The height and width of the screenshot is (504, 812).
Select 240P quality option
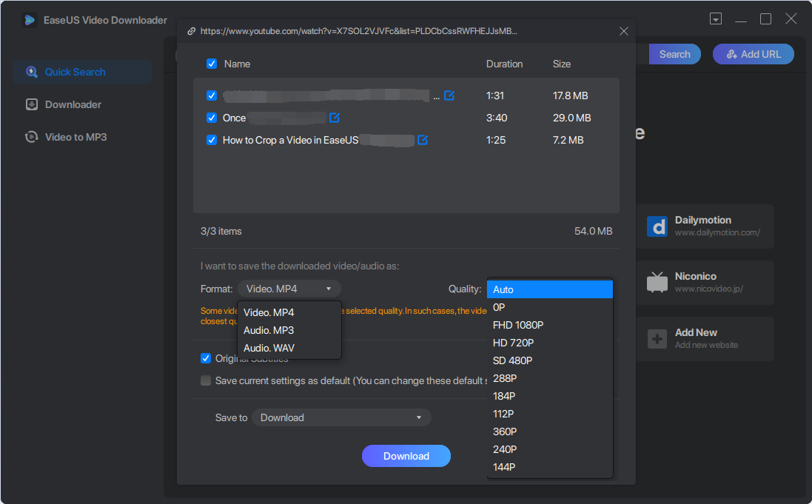tap(550, 449)
